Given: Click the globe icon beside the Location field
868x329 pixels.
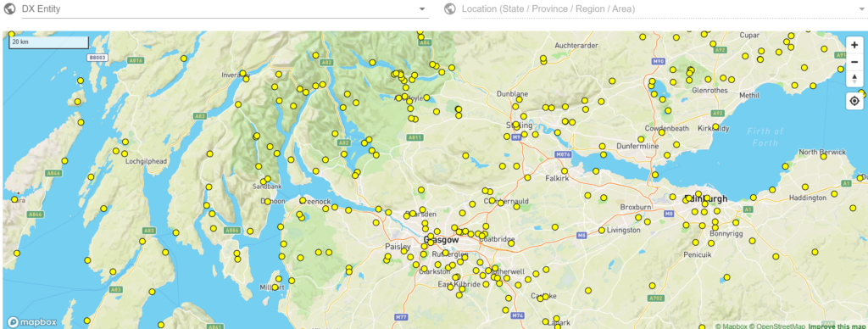Looking at the screenshot, I should pos(450,8).
